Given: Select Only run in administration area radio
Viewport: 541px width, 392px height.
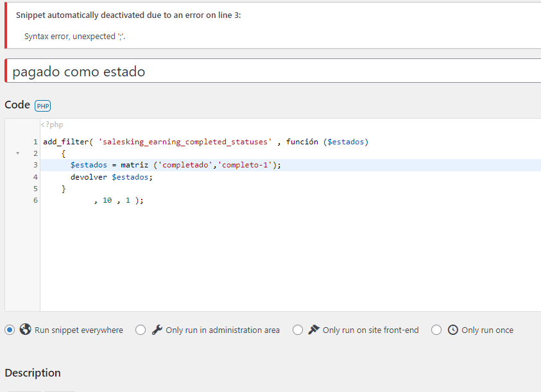Looking at the screenshot, I should 141,330.
